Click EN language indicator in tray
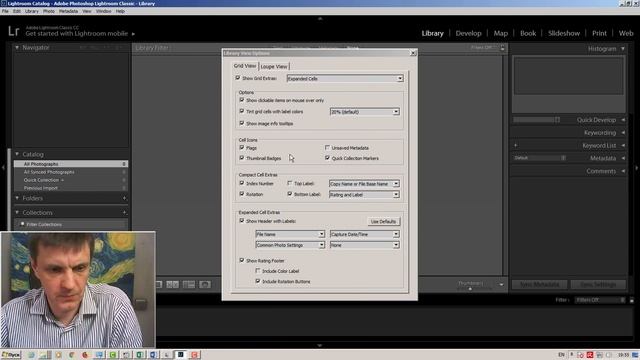 tap(561, 355)
